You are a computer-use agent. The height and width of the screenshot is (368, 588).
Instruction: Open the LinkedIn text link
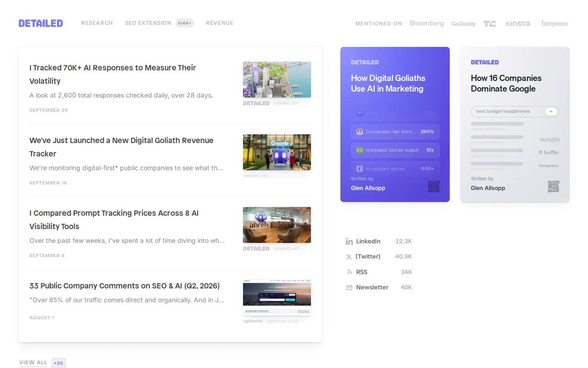click(x=368, y=241)
